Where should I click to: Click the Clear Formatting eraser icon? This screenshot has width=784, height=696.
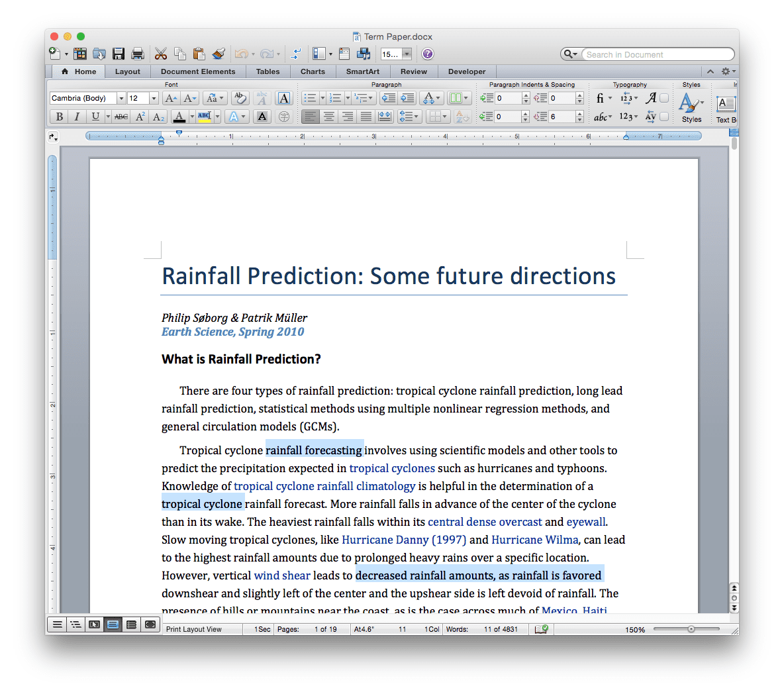coord(240,98)
